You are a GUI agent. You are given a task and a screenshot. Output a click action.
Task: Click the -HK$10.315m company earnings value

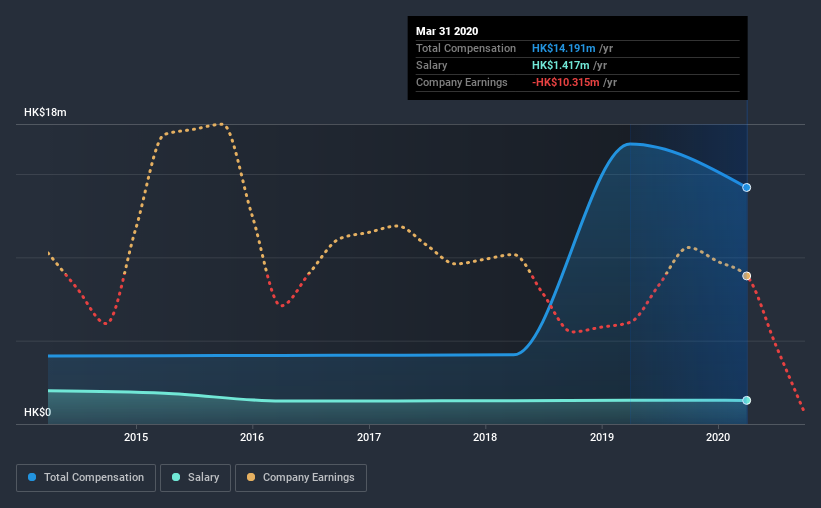[x=565, y=82]
